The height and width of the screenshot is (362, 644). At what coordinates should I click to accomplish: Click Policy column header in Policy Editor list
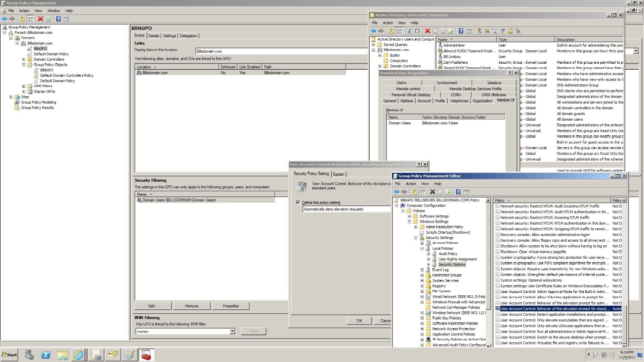tap(552, 200)
